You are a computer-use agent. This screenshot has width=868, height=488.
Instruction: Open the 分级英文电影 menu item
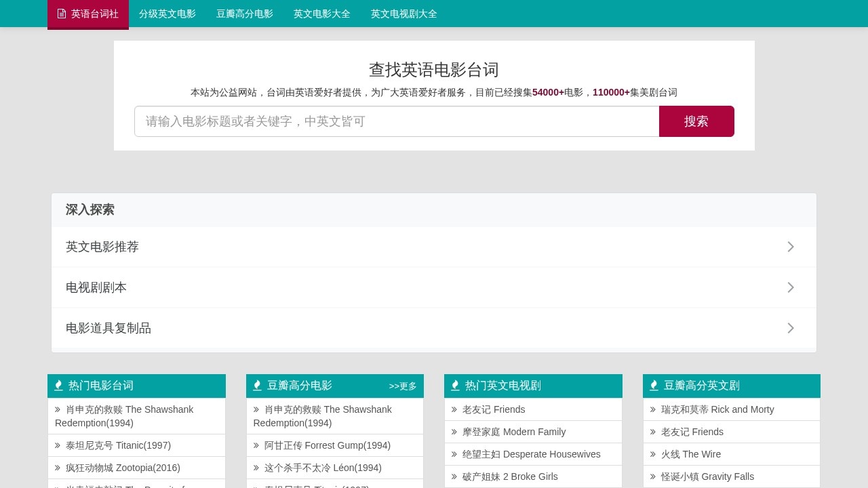(x=167, y=14)
